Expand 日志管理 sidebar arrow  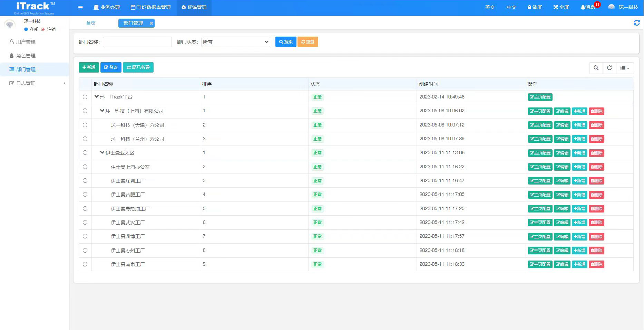point(65,83)
